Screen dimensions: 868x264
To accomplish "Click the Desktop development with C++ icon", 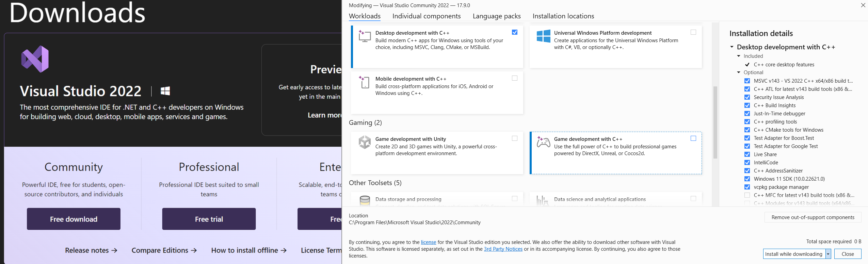I will tap(365, 36).
